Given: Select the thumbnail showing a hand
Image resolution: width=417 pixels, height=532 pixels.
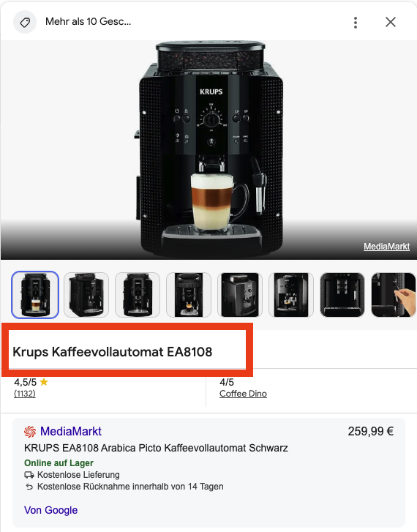Looking at the screenshot, I should [394, 294].
